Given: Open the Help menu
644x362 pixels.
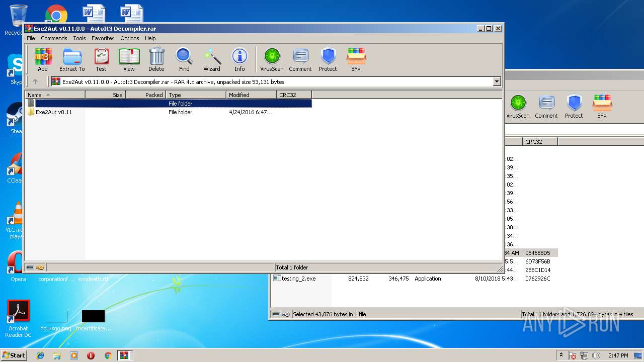Looking at the screenshot, I should (x=150, y=38).
